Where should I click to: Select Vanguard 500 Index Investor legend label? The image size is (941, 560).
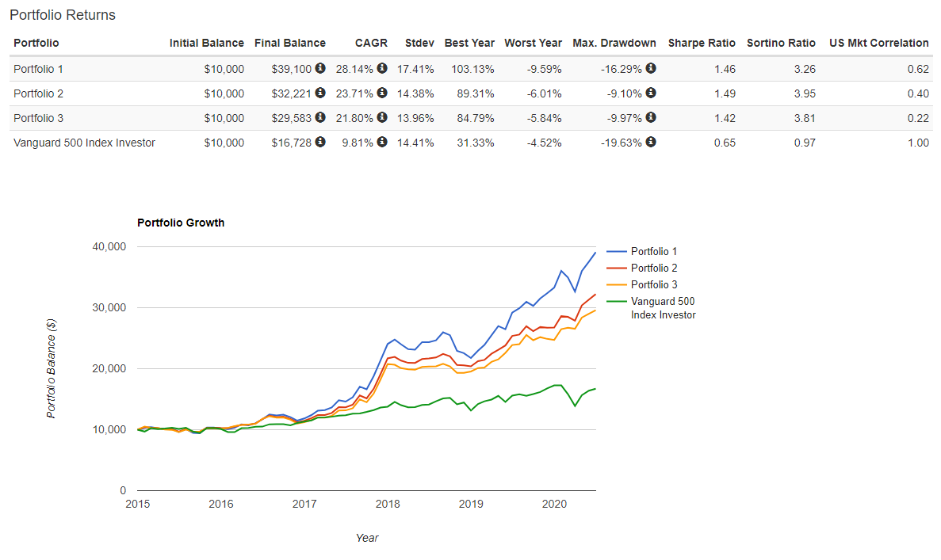663,308
